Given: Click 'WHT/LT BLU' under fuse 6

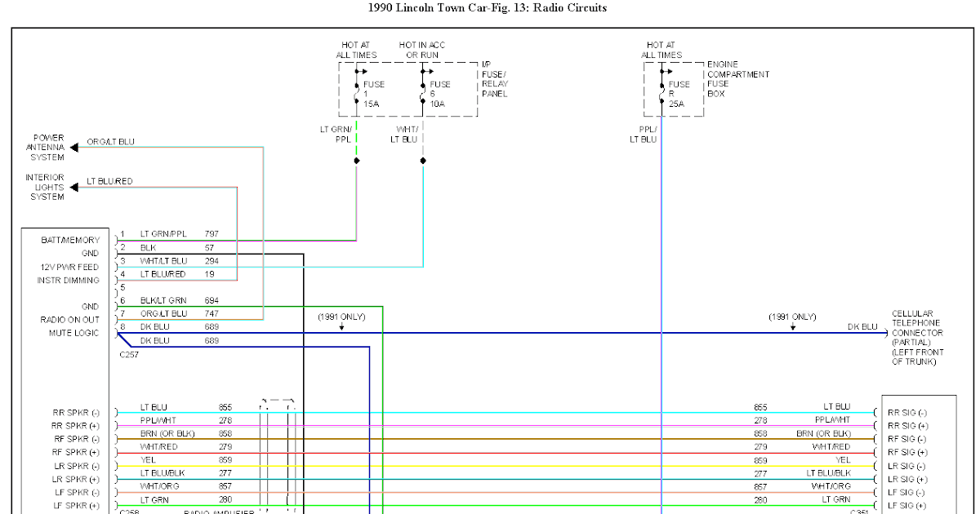Looking at the screenshot, I should 404,135.
